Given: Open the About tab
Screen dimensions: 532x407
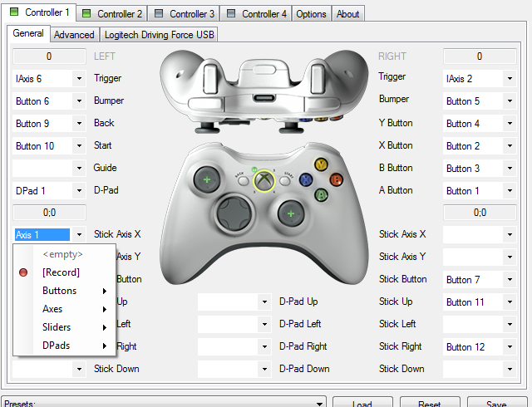Looking at the screenshot, I should point(347,14).
